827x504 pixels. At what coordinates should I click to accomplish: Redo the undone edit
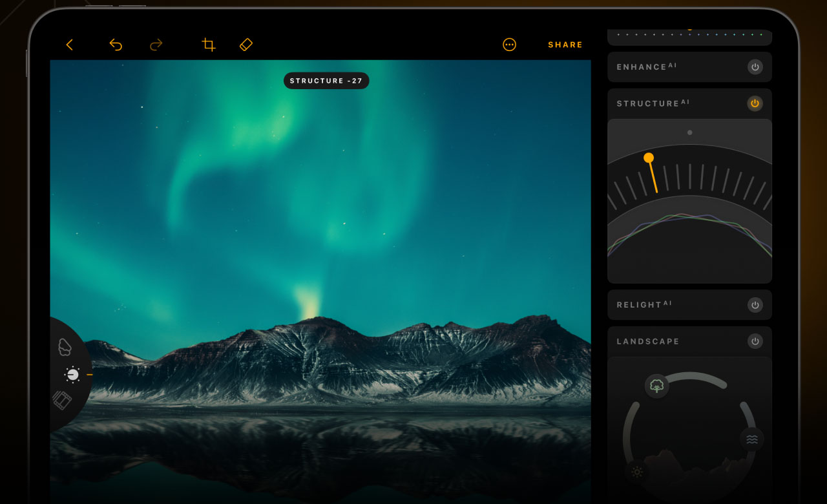coord(156,45)
